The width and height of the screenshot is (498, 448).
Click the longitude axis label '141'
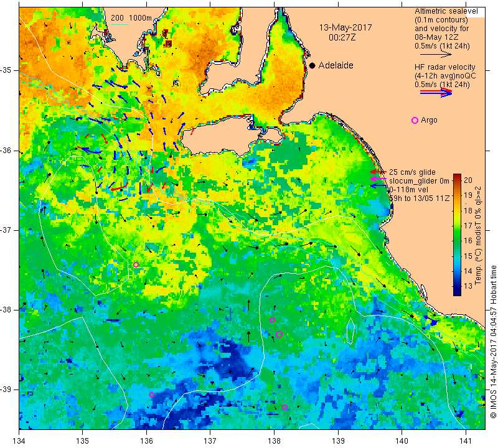[466, 441]
